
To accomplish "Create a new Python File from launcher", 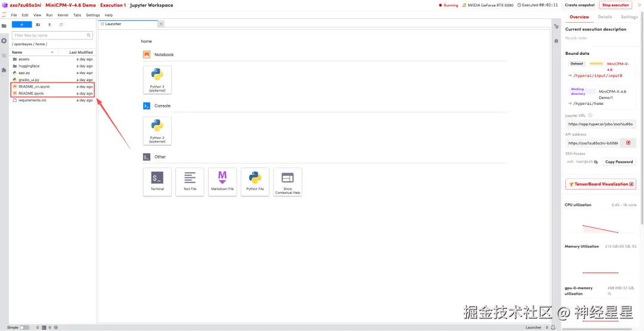I will click(255, 181).
